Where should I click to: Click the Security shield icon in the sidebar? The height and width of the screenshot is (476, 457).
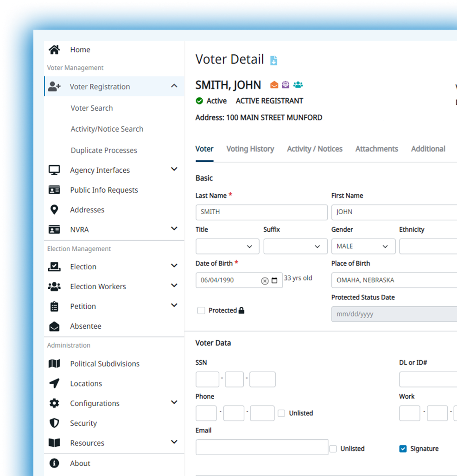point(54,423)
